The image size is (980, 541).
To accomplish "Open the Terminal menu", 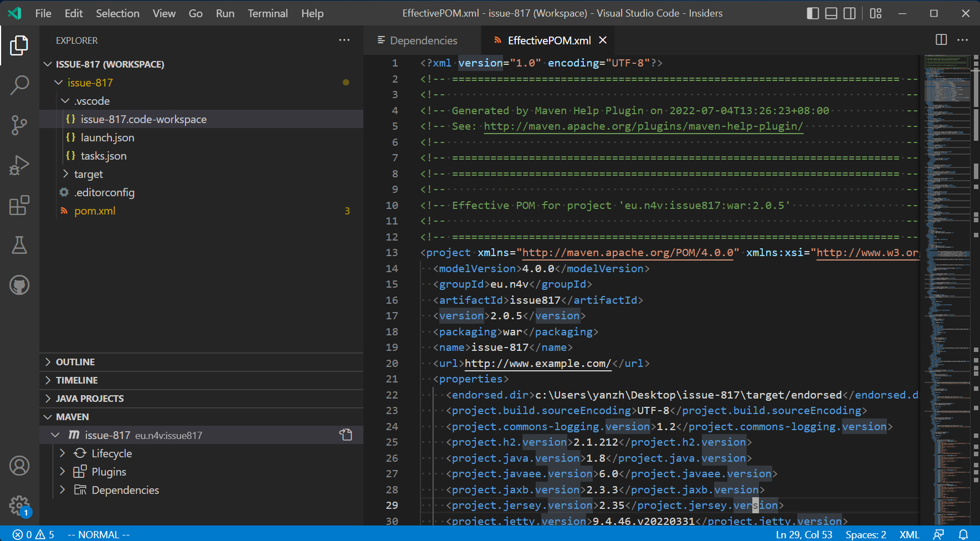I will click(x=268, y=13).
